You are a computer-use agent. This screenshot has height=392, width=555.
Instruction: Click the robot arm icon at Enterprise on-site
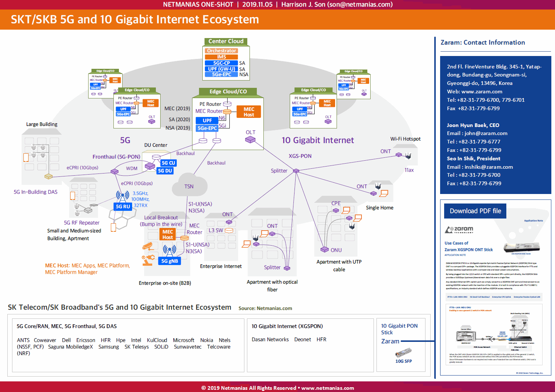tap(148, 260)
